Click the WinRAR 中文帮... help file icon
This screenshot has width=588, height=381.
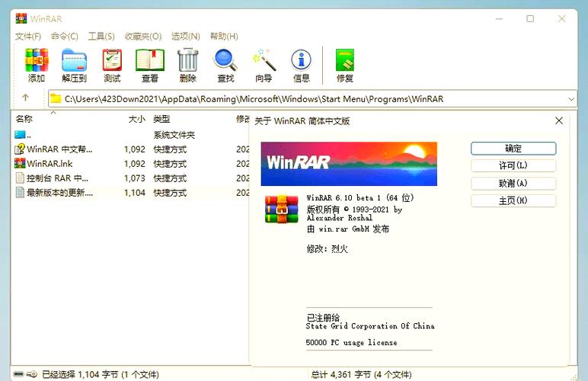point(20,149)
